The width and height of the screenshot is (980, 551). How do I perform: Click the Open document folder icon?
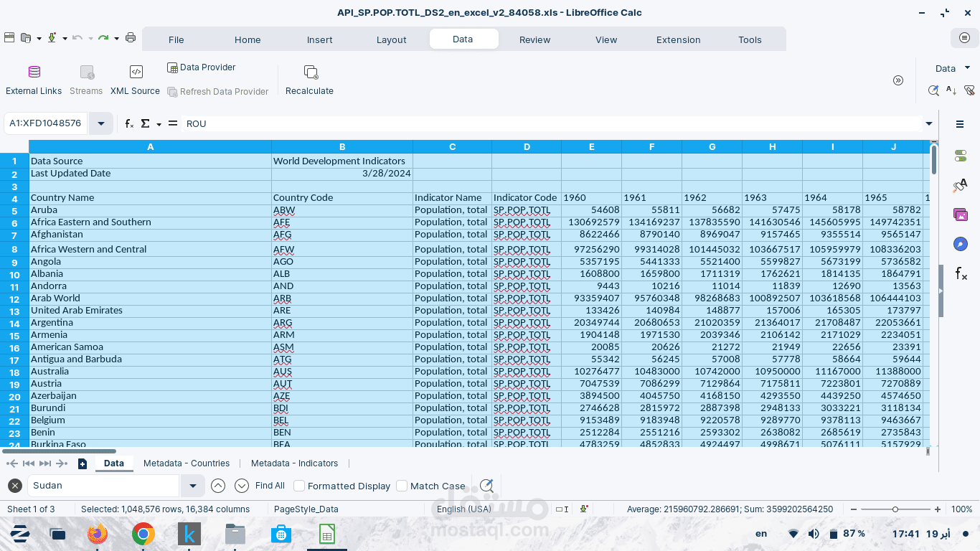tap(26, 38)
